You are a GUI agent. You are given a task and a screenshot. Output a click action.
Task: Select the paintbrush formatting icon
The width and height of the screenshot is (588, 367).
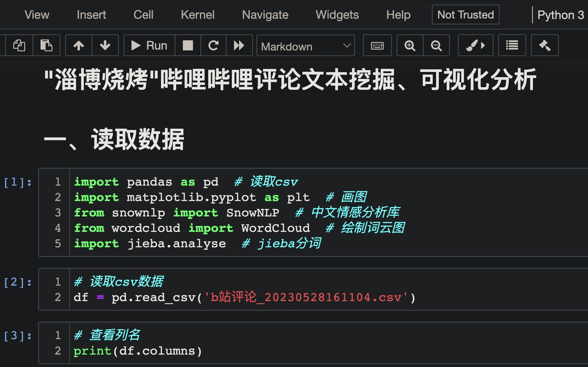(x=475, y=45)
